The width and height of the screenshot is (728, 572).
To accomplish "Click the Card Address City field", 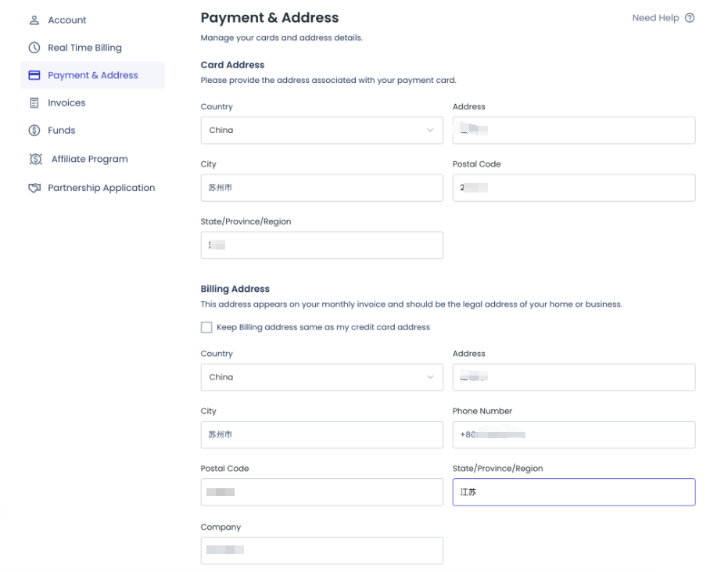I will point(321,188).
